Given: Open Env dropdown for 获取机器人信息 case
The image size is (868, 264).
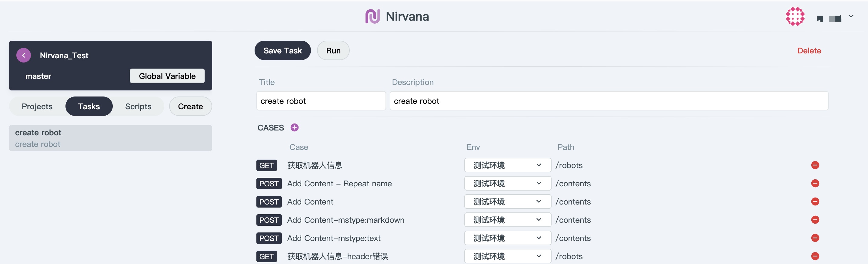Looking at the screenshot, I should pos(507,165).
